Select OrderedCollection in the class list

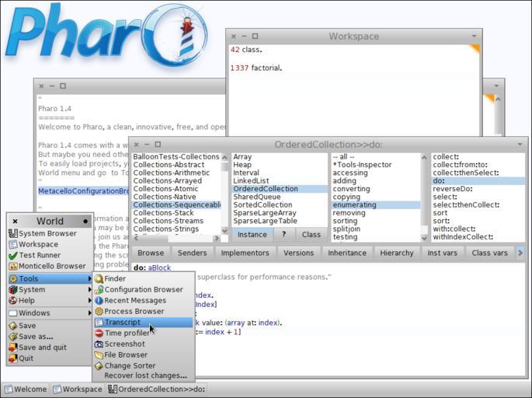(x=266, y=189)
